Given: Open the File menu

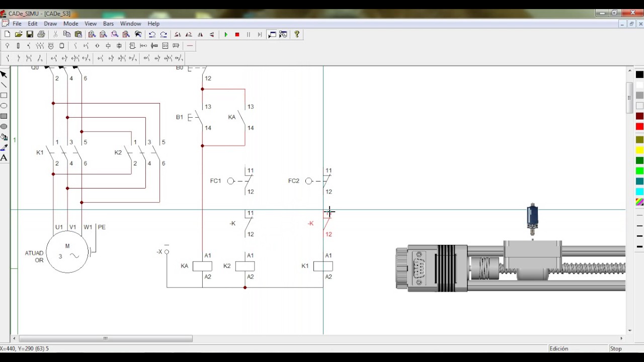Looking at the screenshot, I should click(17, 24).
